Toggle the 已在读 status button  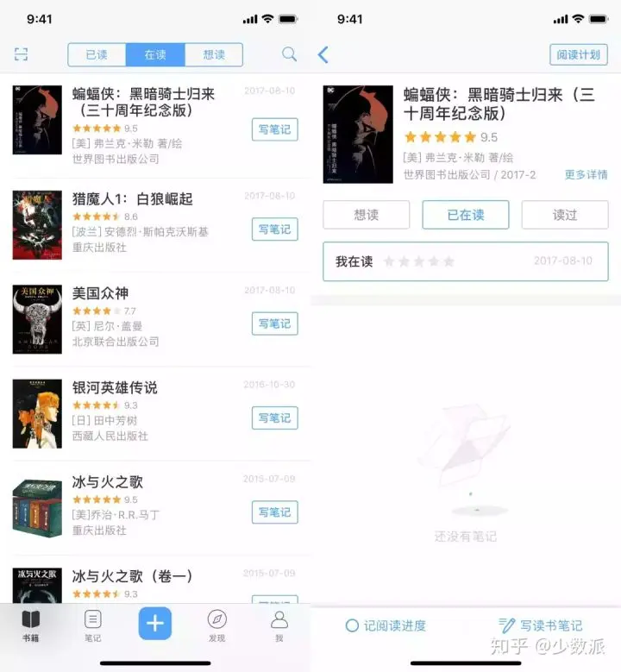tap(466, 215)
